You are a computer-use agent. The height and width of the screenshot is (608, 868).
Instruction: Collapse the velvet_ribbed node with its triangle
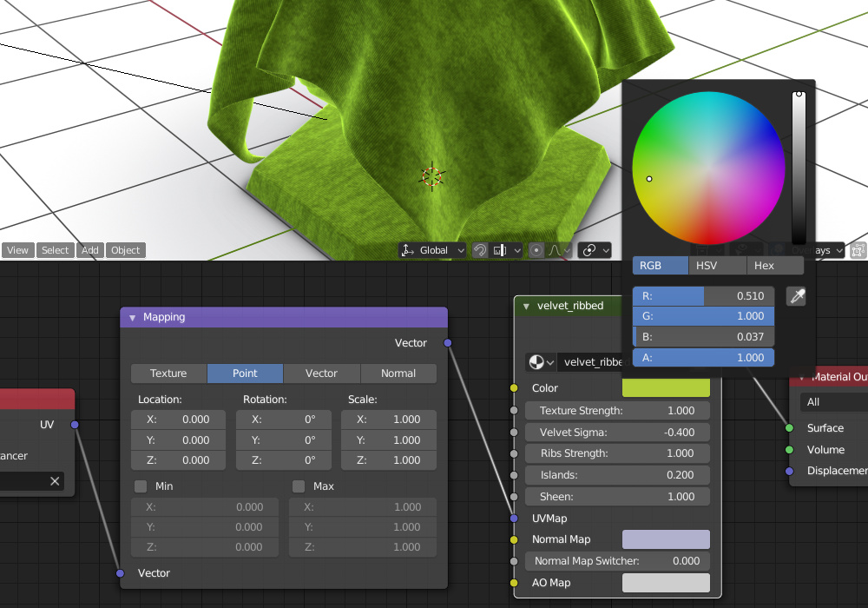(526, 306)
